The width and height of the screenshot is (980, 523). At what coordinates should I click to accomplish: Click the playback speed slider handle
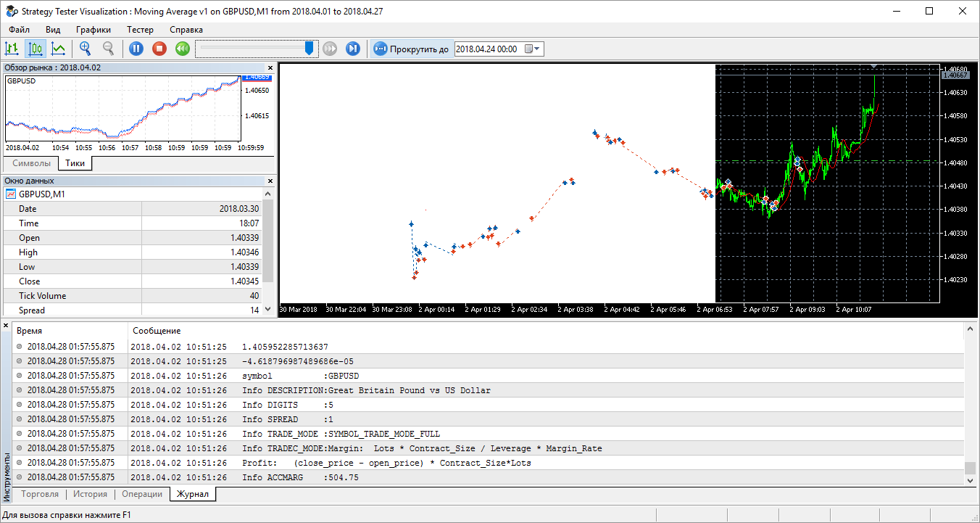(x=310, y=48)
